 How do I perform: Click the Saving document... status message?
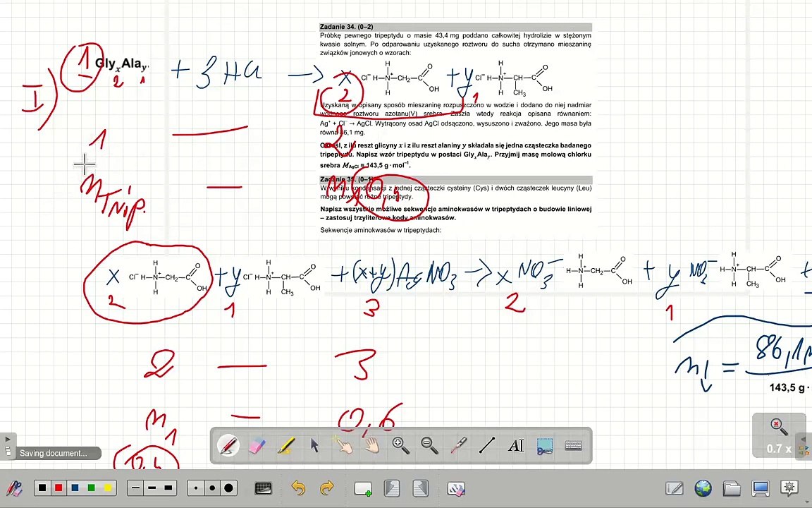click(54, 453)
